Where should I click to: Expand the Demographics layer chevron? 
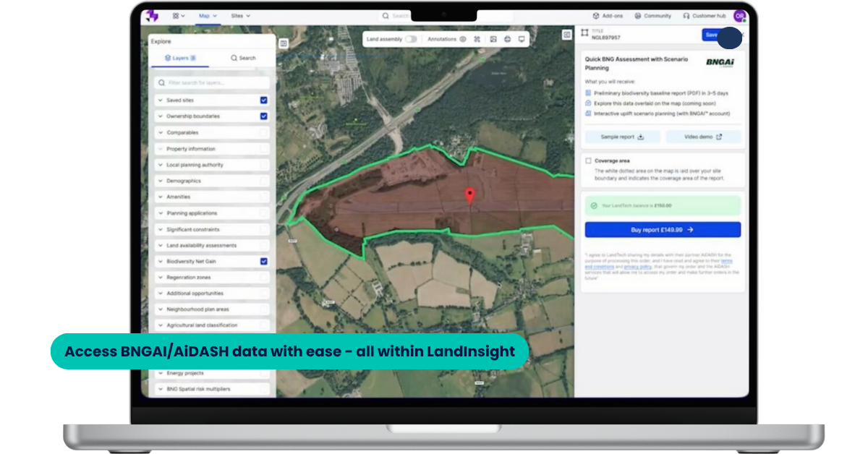160,181
